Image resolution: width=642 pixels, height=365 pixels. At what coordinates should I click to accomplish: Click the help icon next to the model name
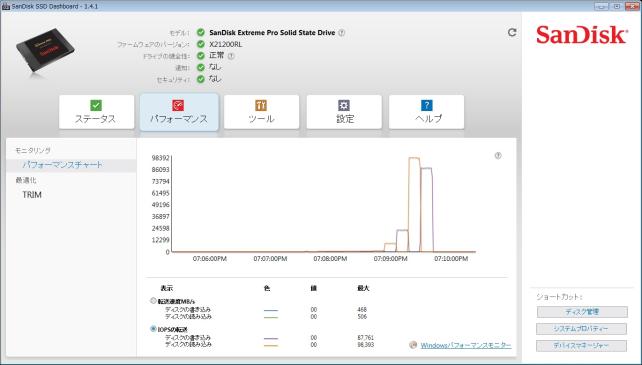point(341,32)
